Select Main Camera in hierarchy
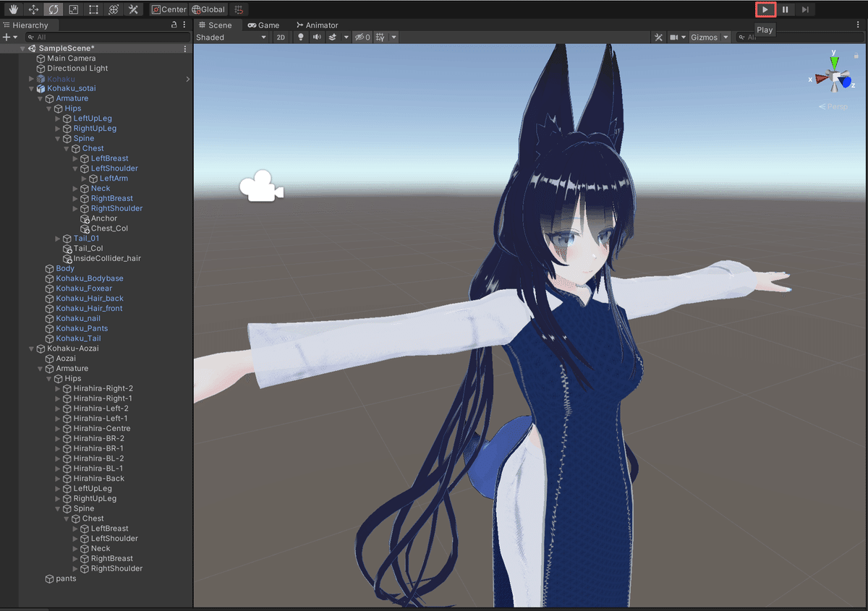This screenshot has height=611, width=868. click(x=72, y=59)
